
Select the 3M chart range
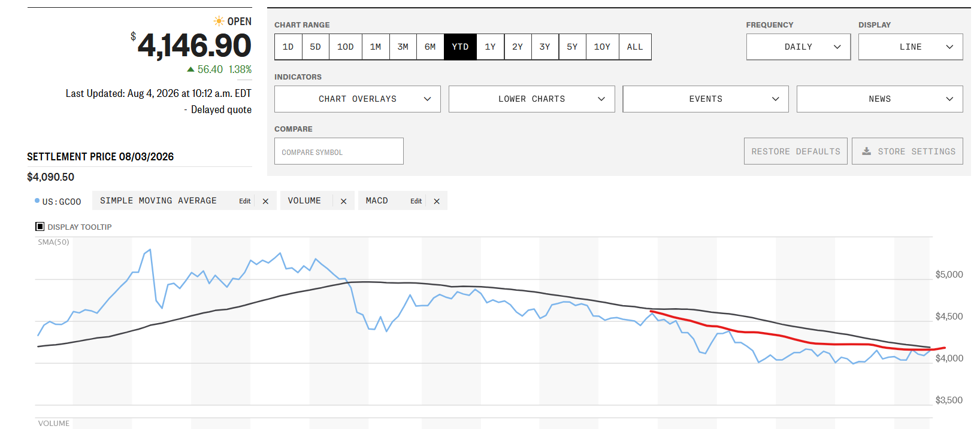[x=403, y=47]
